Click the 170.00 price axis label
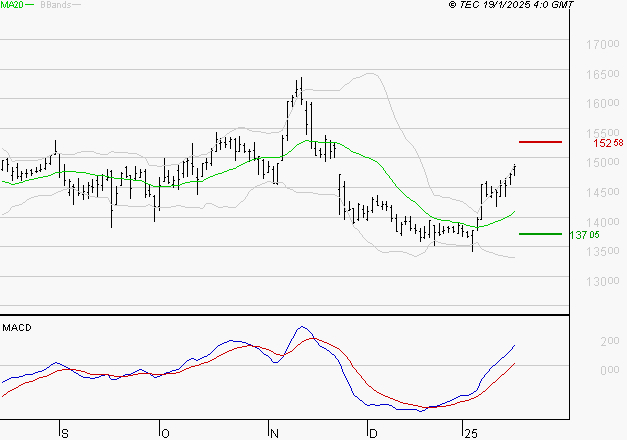The image size is (627, 440). pyautogui.click(x=603, y=44)
